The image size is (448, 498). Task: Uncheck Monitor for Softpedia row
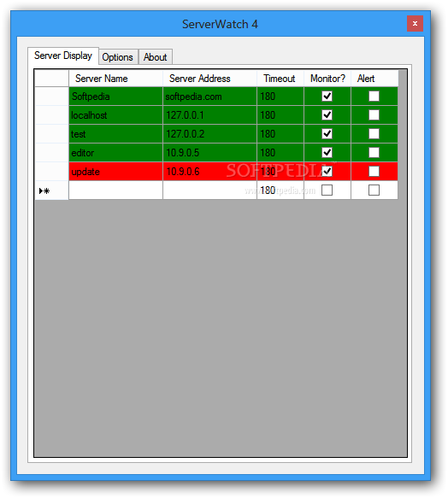point(327,97)
